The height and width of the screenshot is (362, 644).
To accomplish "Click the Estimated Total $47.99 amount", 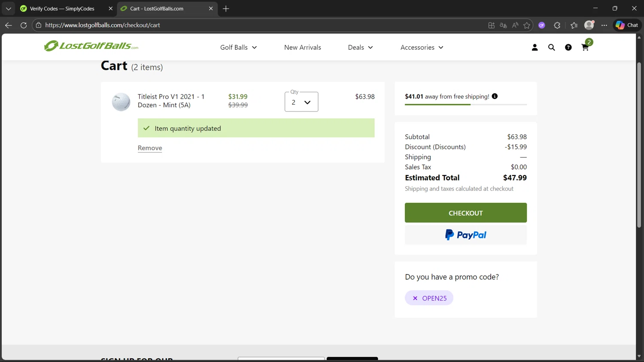I will coord(515,178).
